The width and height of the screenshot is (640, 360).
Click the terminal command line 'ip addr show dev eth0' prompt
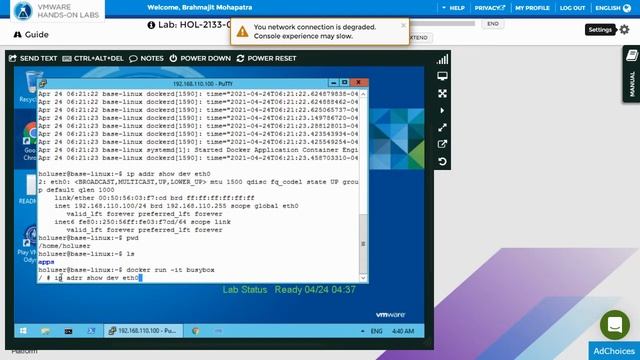click(124, 174)
